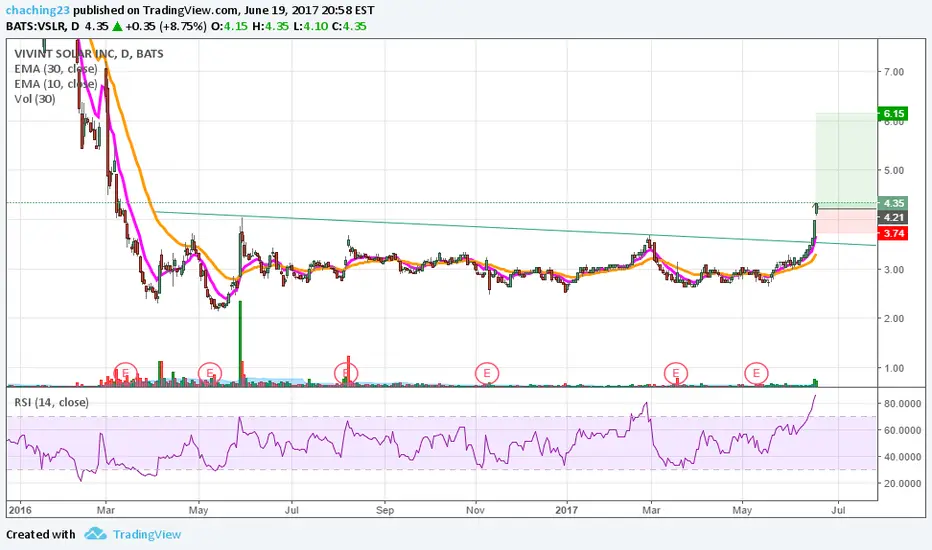Click the 'EMA (30, close)' indicator legend

point(56,69)
